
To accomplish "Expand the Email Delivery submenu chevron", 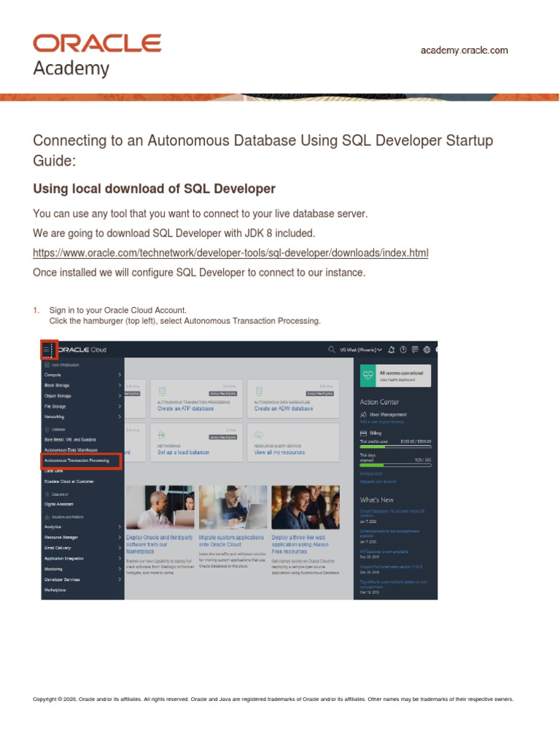I will (120, 548).
